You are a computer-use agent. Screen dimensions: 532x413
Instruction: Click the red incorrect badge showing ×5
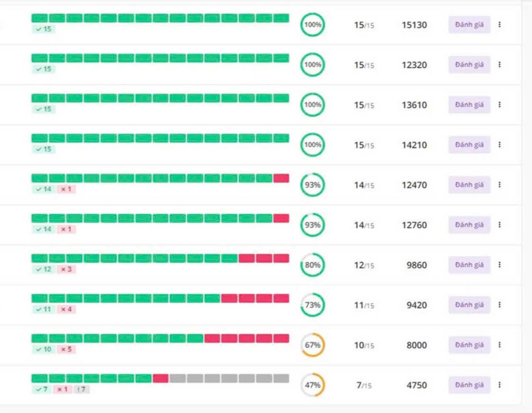pos(66,349)
